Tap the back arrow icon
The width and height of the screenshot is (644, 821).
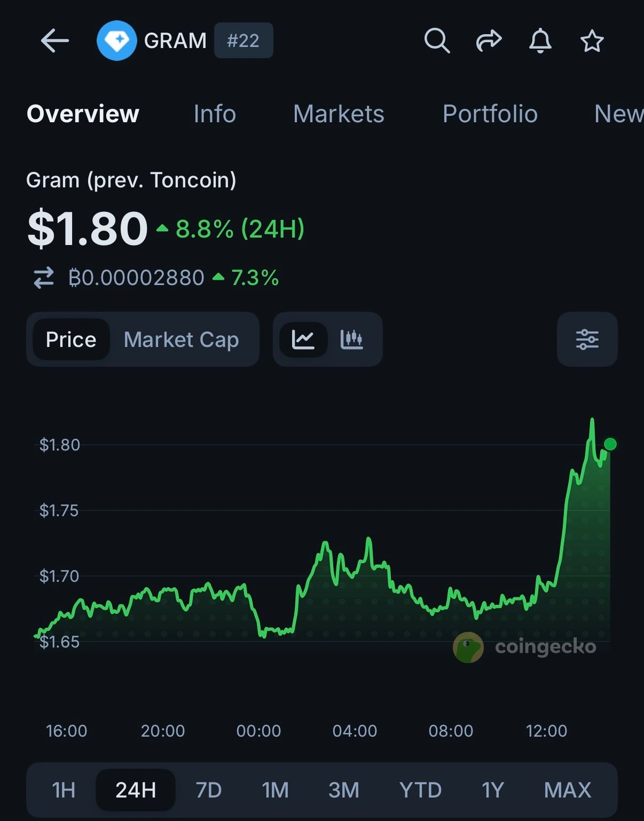coord(55,41)
